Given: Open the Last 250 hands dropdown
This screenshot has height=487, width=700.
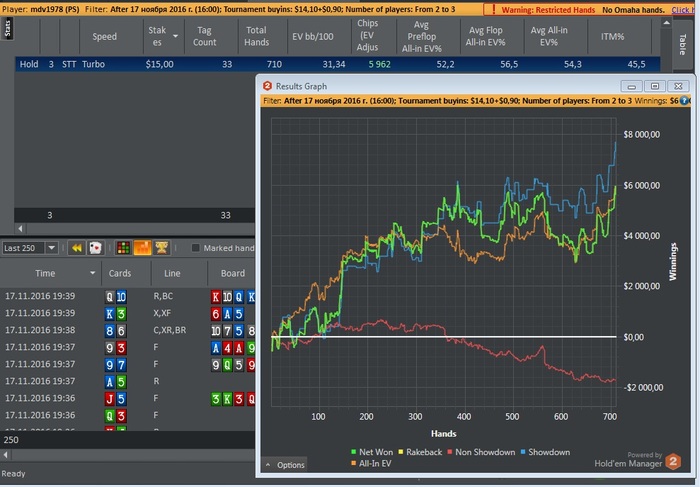Looking at the screenshot, I should (52, 248).
